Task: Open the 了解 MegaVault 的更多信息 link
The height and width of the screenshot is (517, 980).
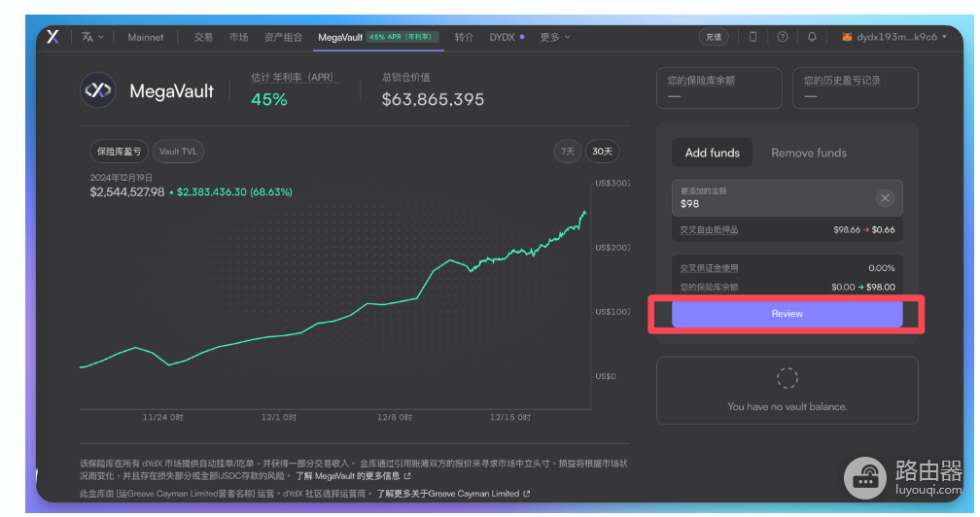Action: [353, 476]
